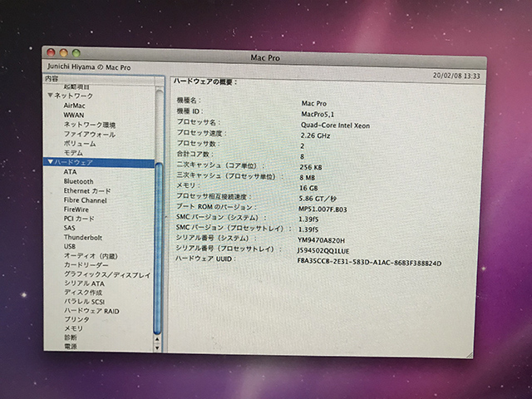Select ハードウェア RAID entry

[91, 310]
